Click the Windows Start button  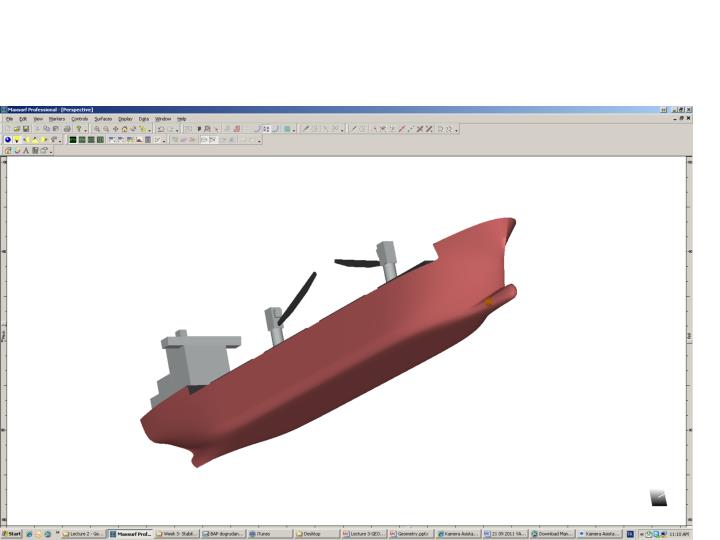tap(12, 534)
